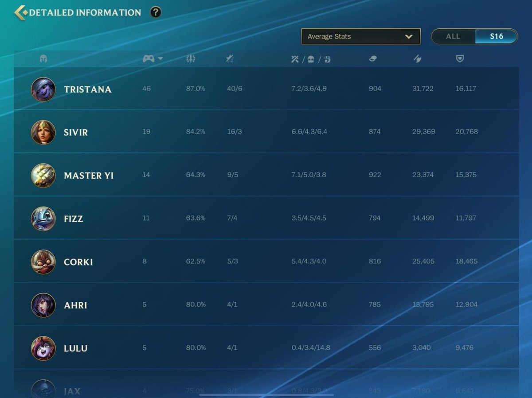
Task: Click Ahri's 785 gold value
Action: coord(375,304)
